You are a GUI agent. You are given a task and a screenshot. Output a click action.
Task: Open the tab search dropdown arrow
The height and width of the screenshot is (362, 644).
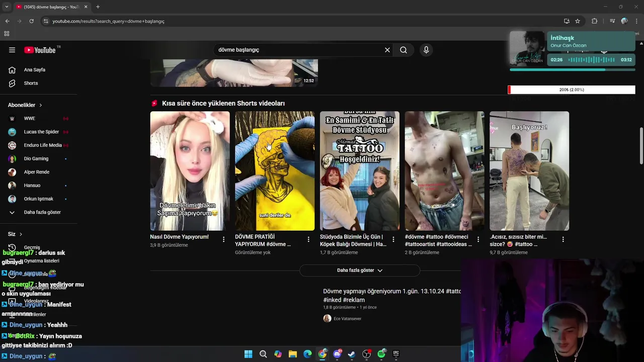point(7,7)
